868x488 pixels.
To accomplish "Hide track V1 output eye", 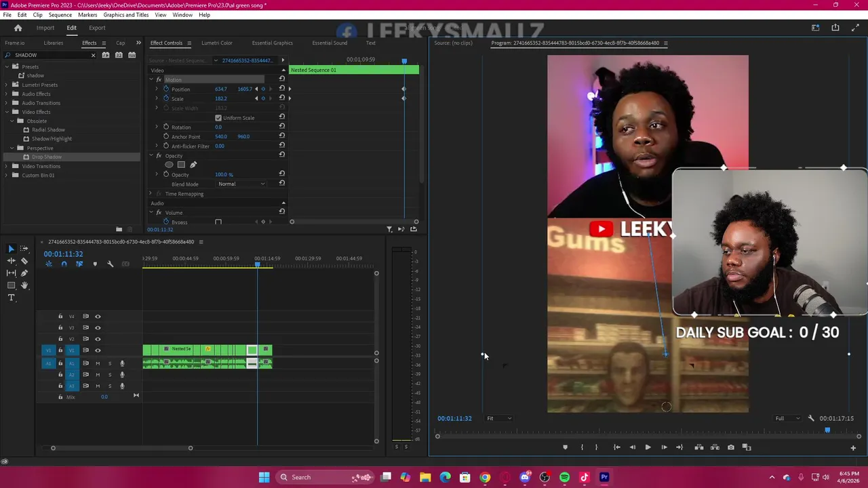I will click(x=98, y=350).
